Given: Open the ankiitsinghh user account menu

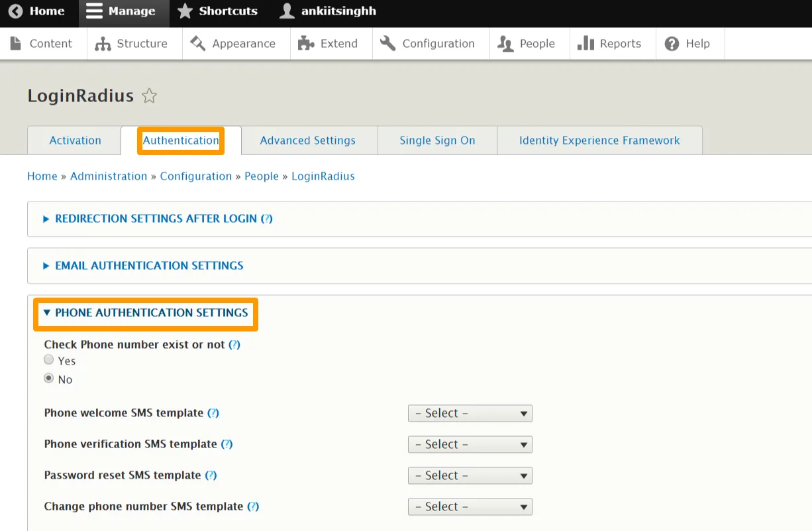Looking at the screenshot, I should tap(329, 11).
